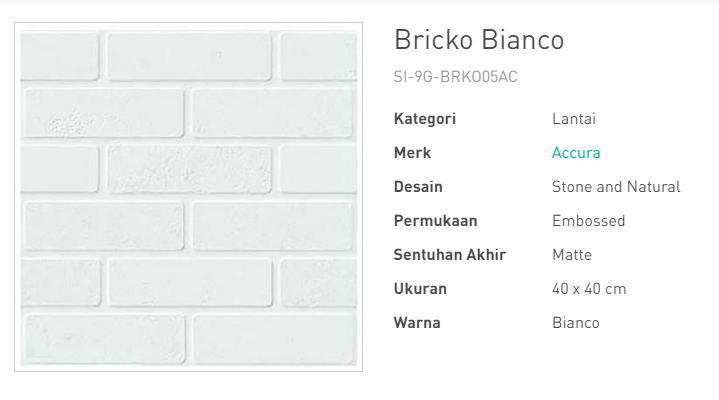The height and width of the screenshot is (400, 719).
Task: Click the Sentuhan Akhir label
Action: tap(449, 255)
